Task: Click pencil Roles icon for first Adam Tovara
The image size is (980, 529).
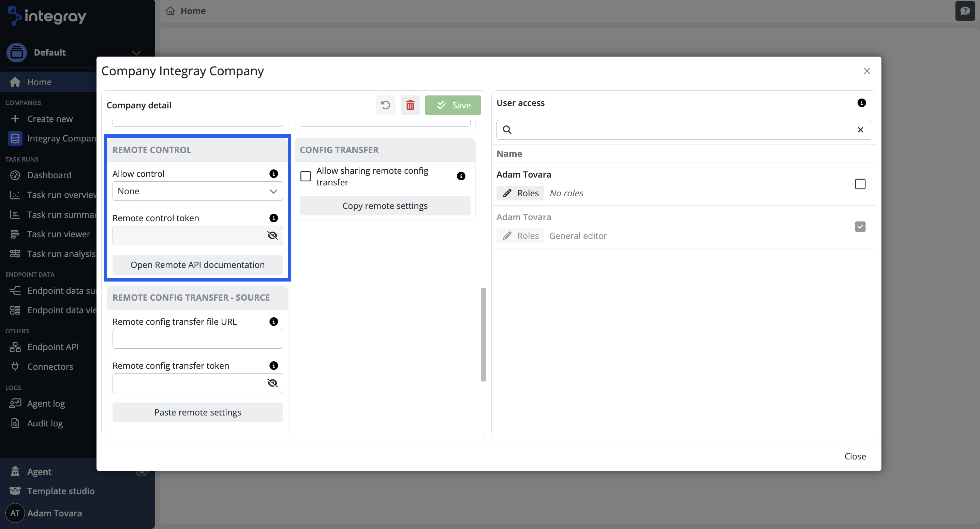Action: pyautogui.click(x=507, y=193)
